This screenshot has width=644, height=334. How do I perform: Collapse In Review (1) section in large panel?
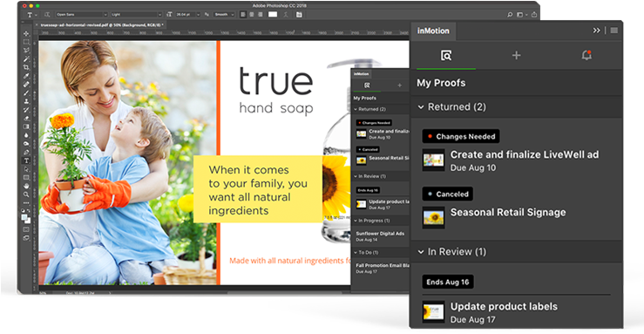[x=421, y=252]
